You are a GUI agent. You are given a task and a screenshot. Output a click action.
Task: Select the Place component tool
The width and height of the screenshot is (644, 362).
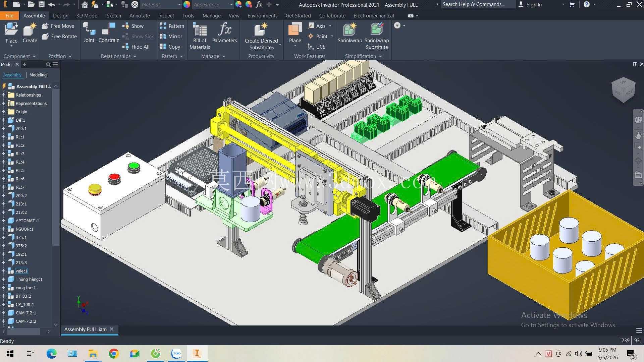[x=11, y=34]
